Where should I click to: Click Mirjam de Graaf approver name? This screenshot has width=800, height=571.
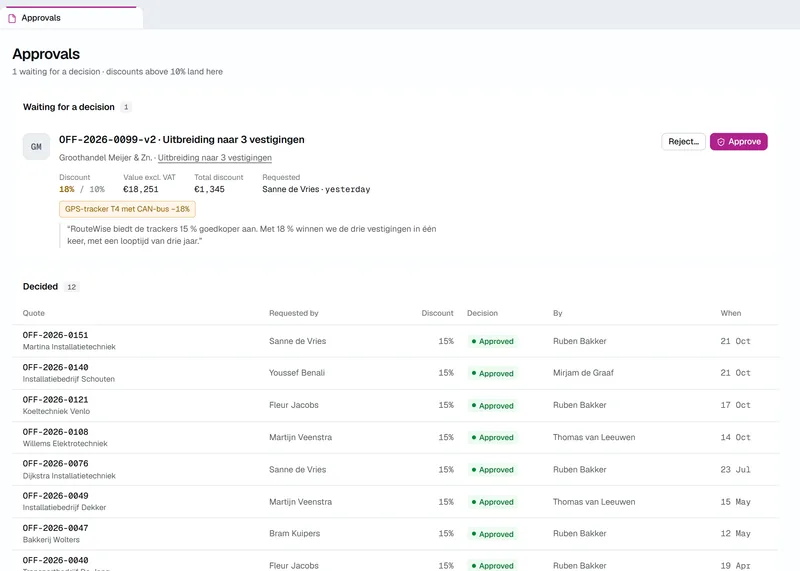(583, 373)
